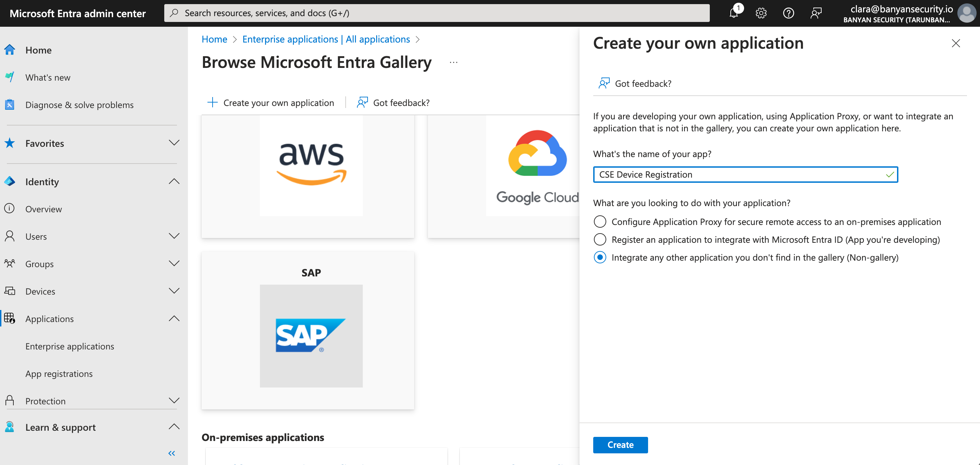Click the user account avatar
The image size is (980, 465).
(967, 13)
